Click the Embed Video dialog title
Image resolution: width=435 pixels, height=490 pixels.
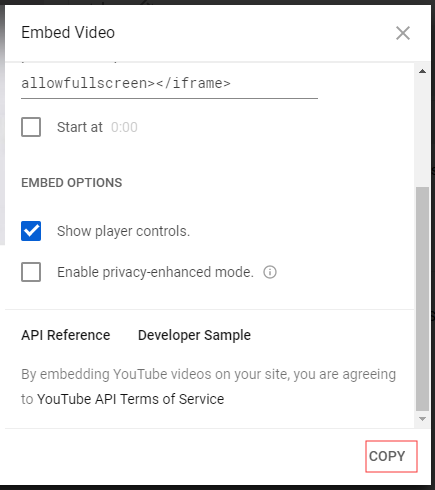[68, 33]
